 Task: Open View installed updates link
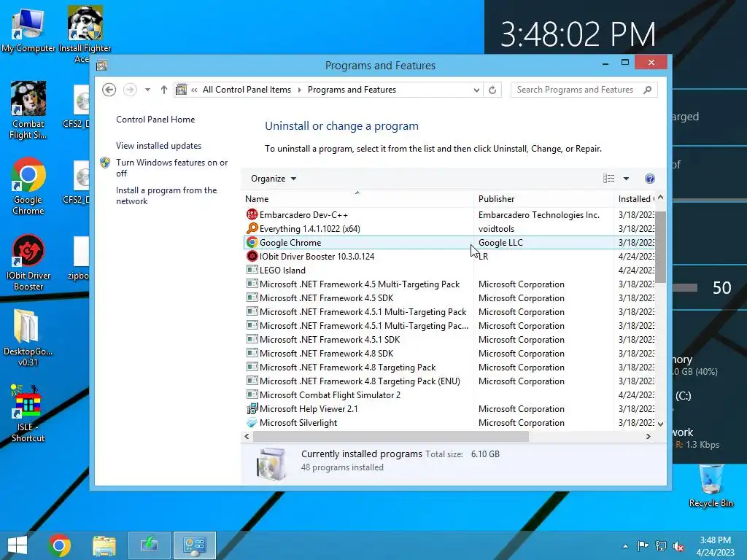point(158,146)
